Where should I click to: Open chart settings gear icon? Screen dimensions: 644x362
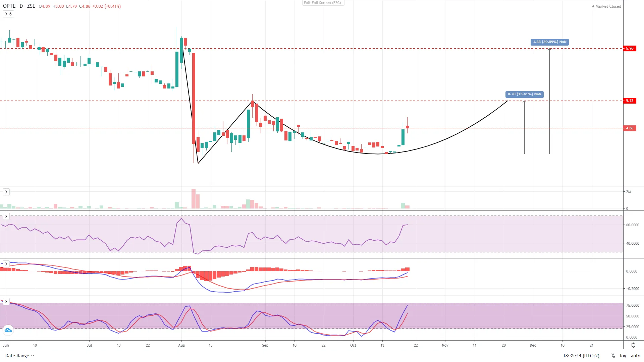click(x=633, y=345)
